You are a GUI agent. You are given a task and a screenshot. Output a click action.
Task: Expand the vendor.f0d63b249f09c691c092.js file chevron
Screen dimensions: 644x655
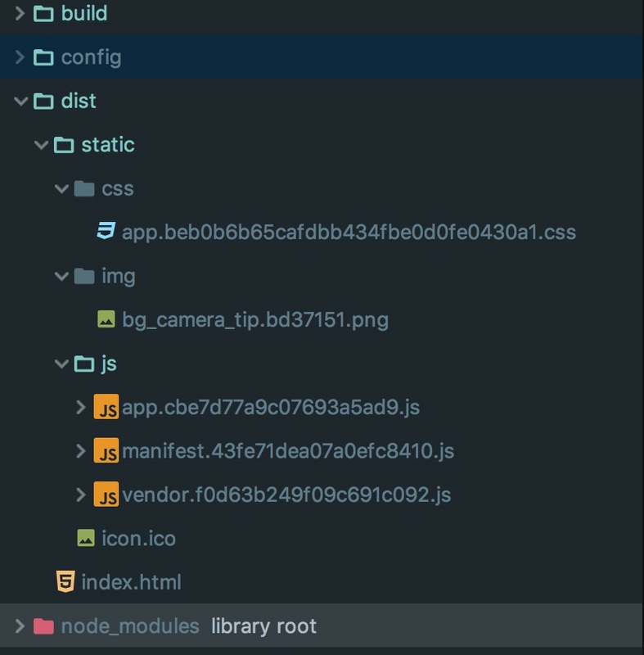(81, 495)
